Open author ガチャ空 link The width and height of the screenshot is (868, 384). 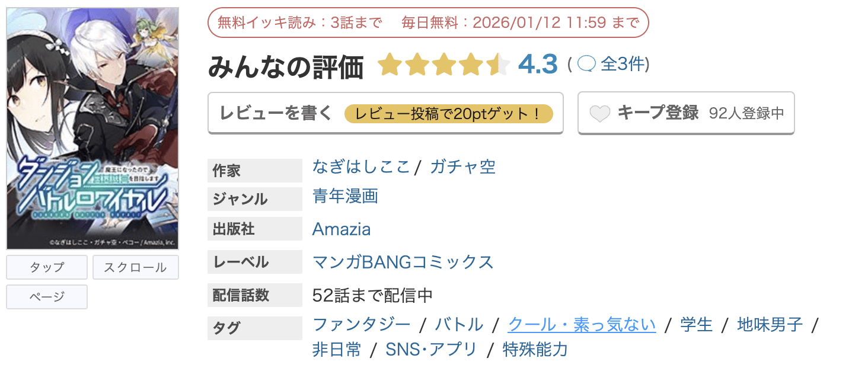coord(463,167)
